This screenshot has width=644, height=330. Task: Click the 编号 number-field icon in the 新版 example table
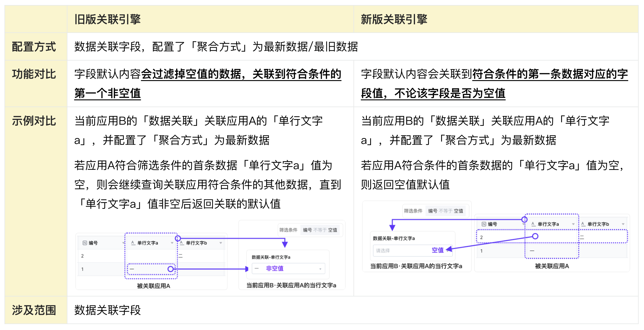[484, 224]
